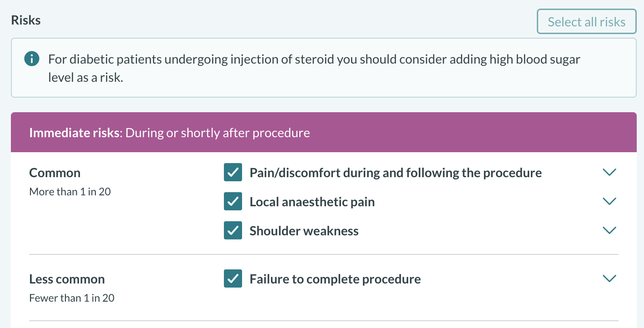
Task: Expand the Failure to complete procedure chevron
Action: point(609,278)
